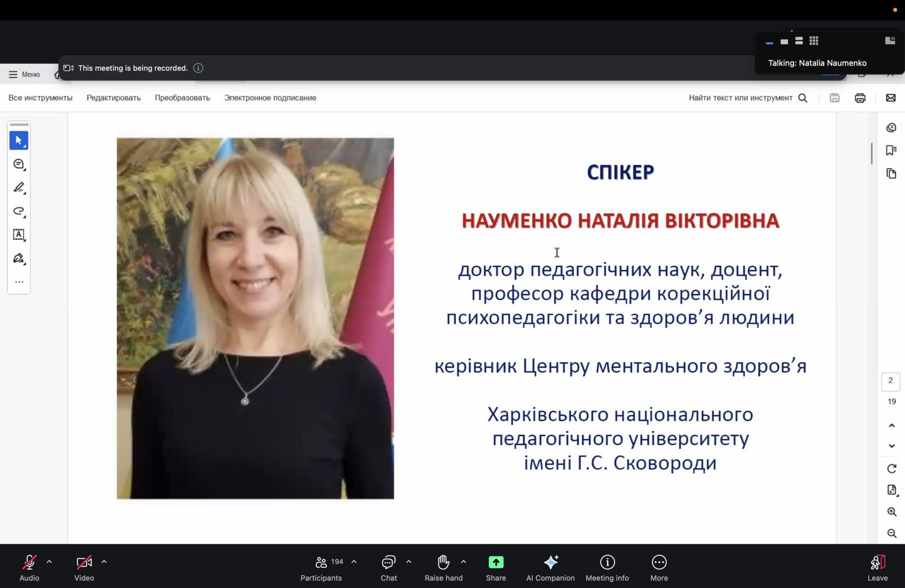Click the heading СПІКЕР
Screen dimensions: 905x588
(620, 172)
